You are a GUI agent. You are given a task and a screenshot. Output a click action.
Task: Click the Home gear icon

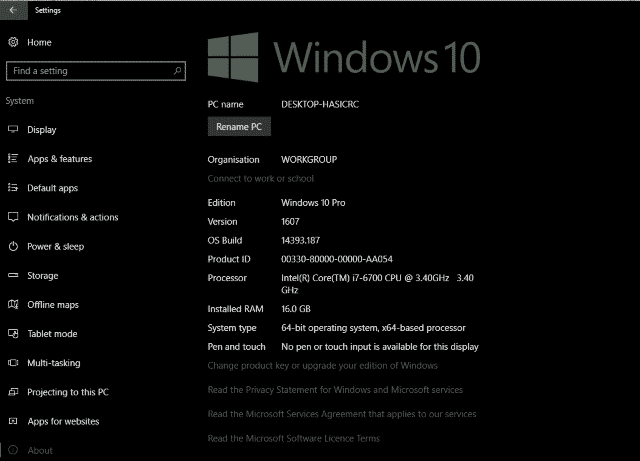(13, 42)
